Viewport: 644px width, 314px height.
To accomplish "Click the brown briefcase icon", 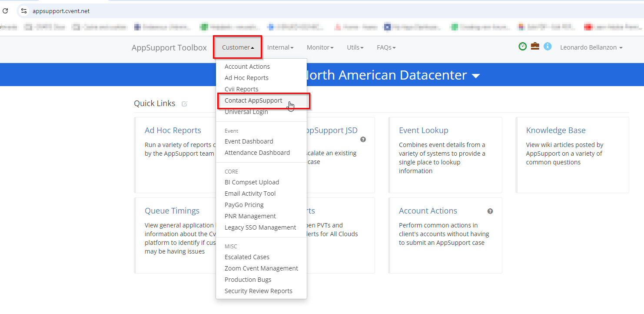I will pyautogui.click(x=535, y=46).
